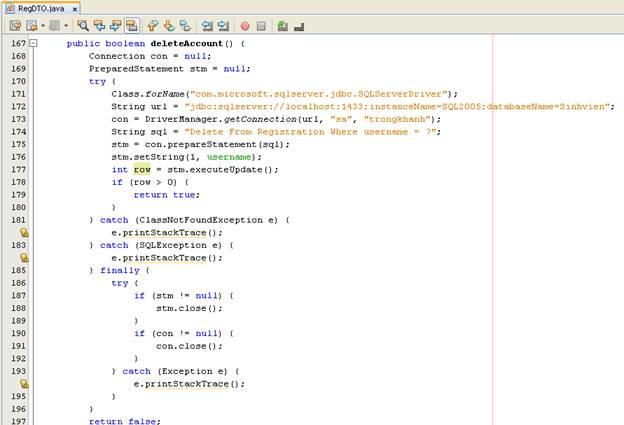Image resolution: width=624 pixels, height=425 pixels.
Task: Click 'deleteAccount' method name on line 167
Action: (x=186, y=43)
